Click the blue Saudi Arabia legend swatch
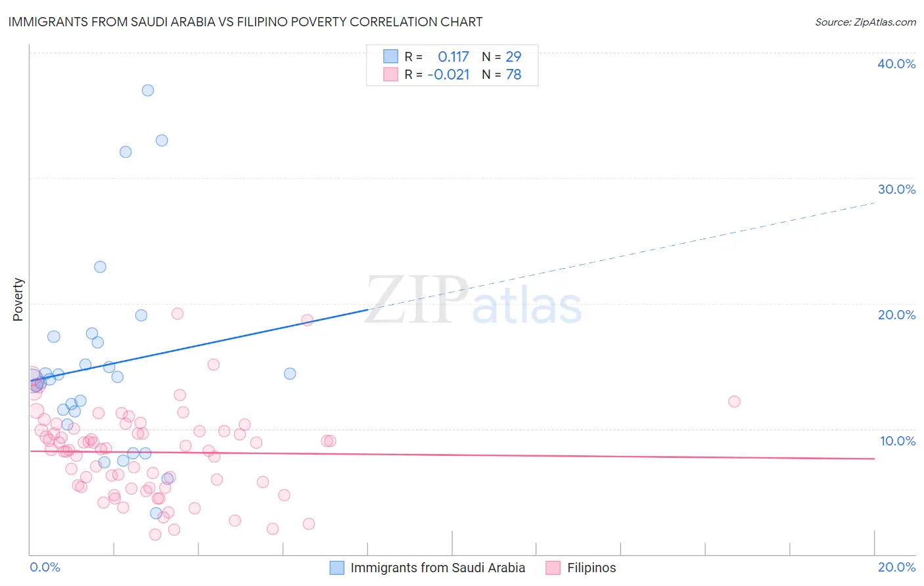Screen dimensions: 924x586 tap(337, 568)
